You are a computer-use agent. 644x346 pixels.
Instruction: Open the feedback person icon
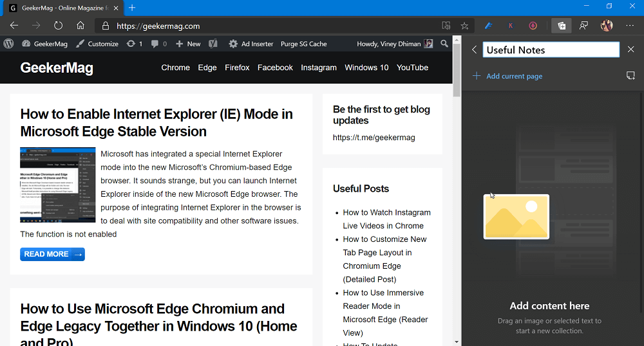[583, 26]
